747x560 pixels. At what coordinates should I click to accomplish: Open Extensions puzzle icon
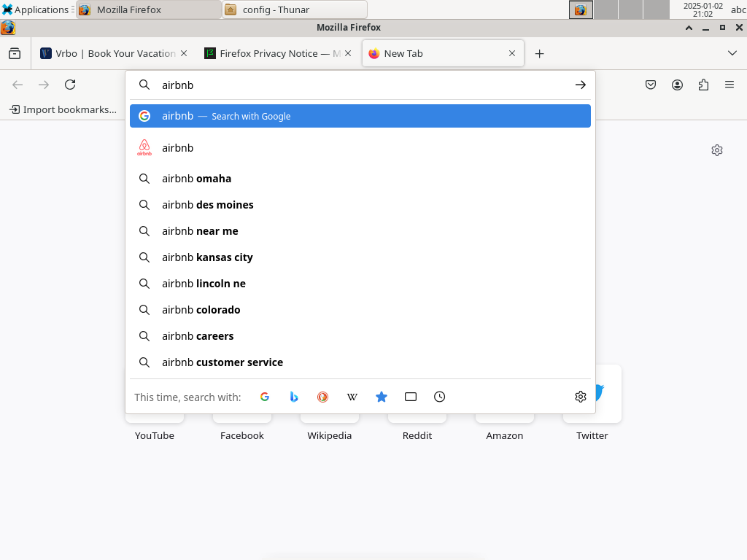(703, 85)
